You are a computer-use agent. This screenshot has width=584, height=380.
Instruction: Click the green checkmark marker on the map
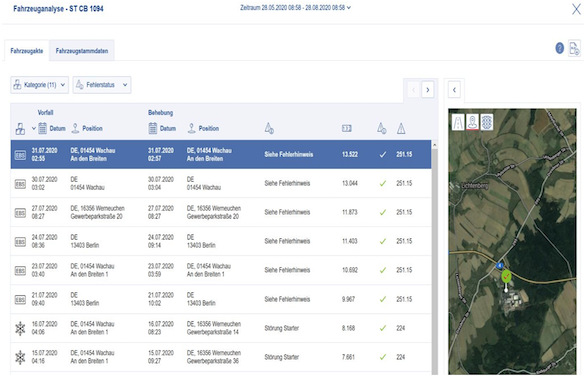tap(506, 276)
